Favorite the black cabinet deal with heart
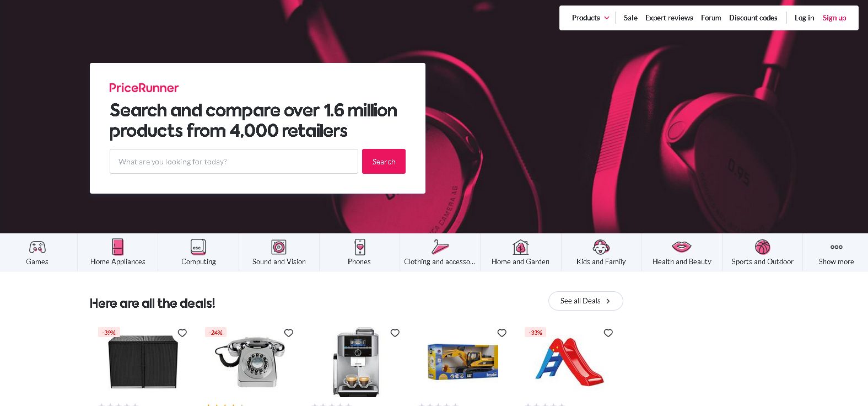 (x=182, y=333)
